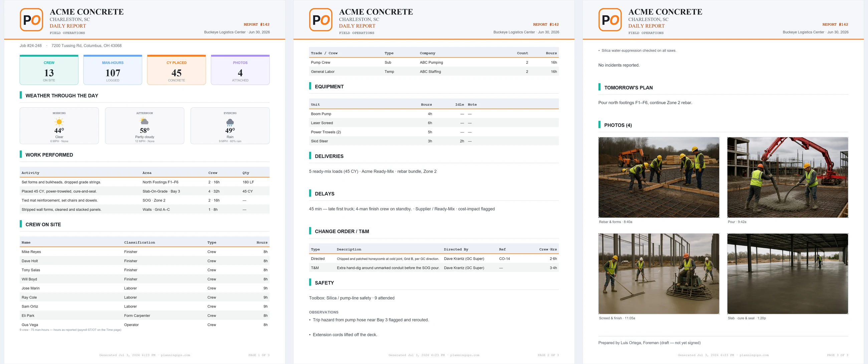The height and width of the screenshot is (364, 868).
Task: Select the Photos 4 attached card
Action: [x=240, y=70]
